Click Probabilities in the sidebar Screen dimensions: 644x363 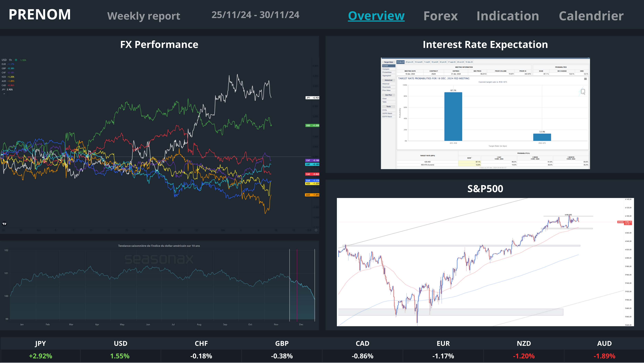click(388, 72)
